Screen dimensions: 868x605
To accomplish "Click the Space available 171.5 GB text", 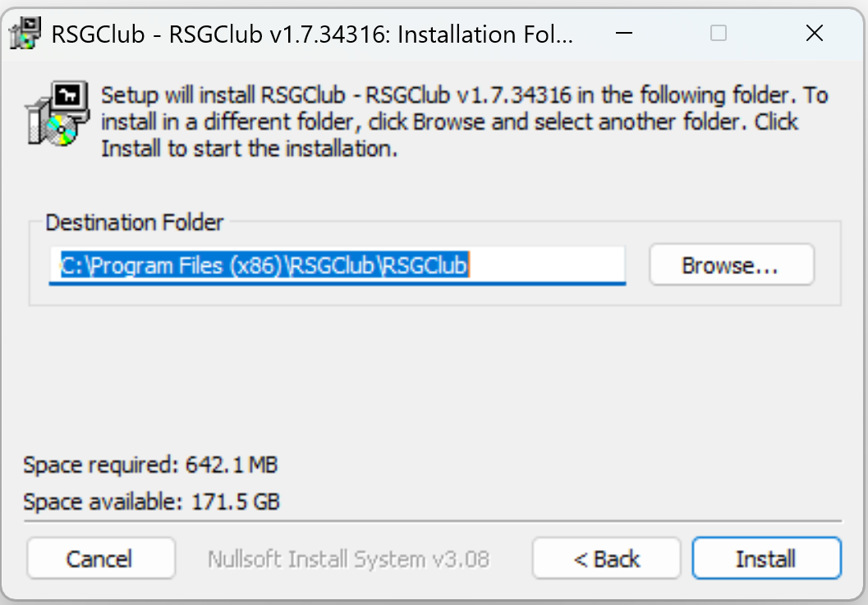I will (151, 502).
